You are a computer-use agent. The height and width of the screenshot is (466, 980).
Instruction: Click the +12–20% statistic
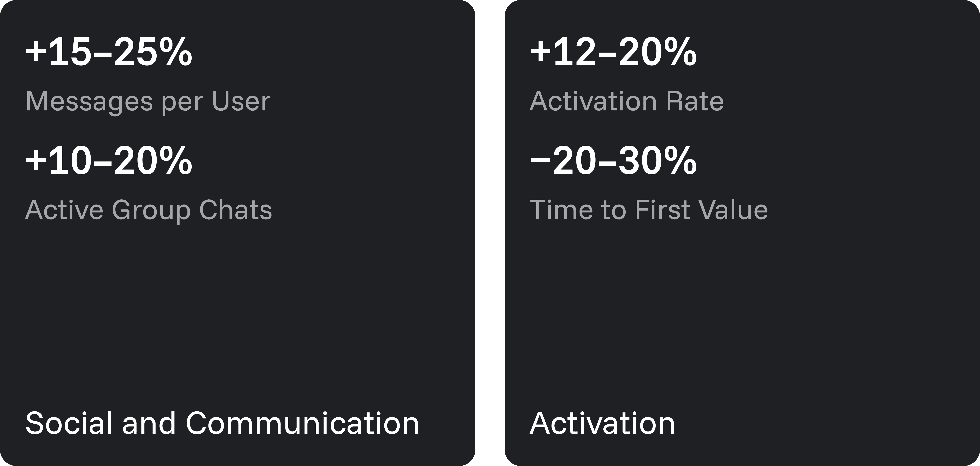click(613, 52)
